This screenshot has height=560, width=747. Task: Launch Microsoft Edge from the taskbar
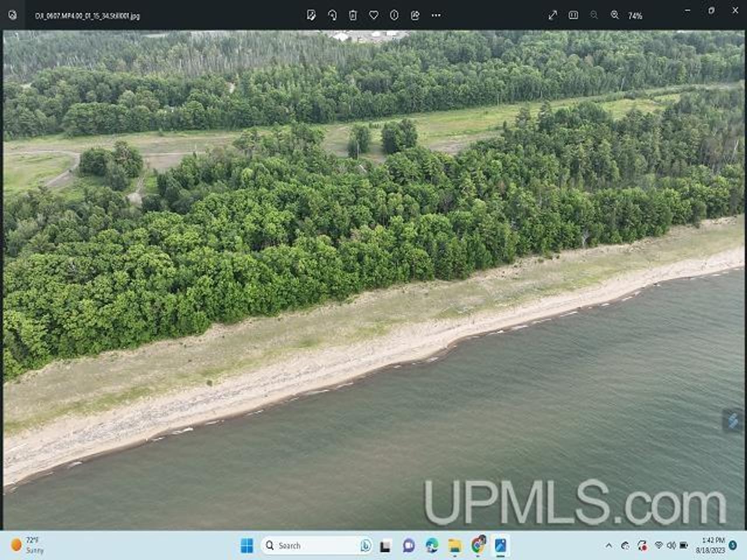[432, 546]
